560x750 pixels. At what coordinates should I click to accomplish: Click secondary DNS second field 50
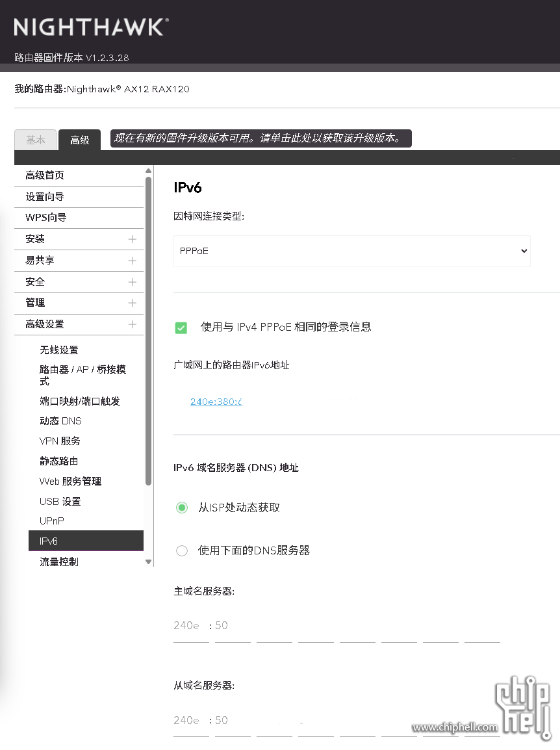pyautogui.click(x=233, y=721)
